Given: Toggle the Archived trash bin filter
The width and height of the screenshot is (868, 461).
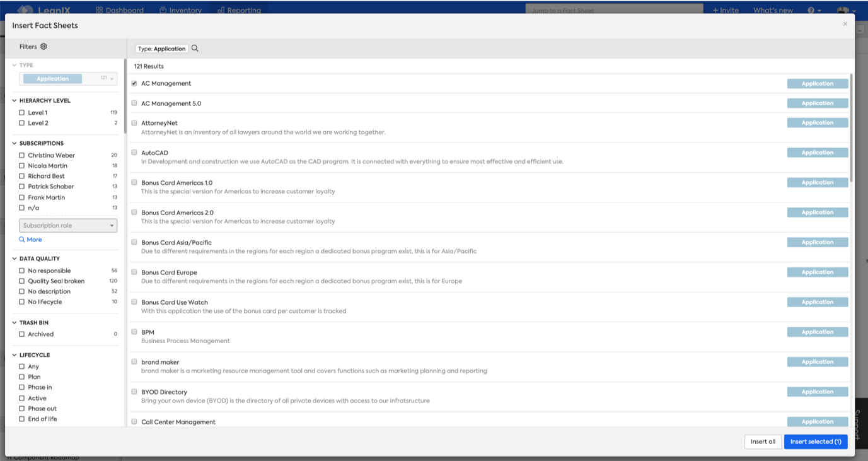Looking at the screenshot, I should [x=22, y=334].
